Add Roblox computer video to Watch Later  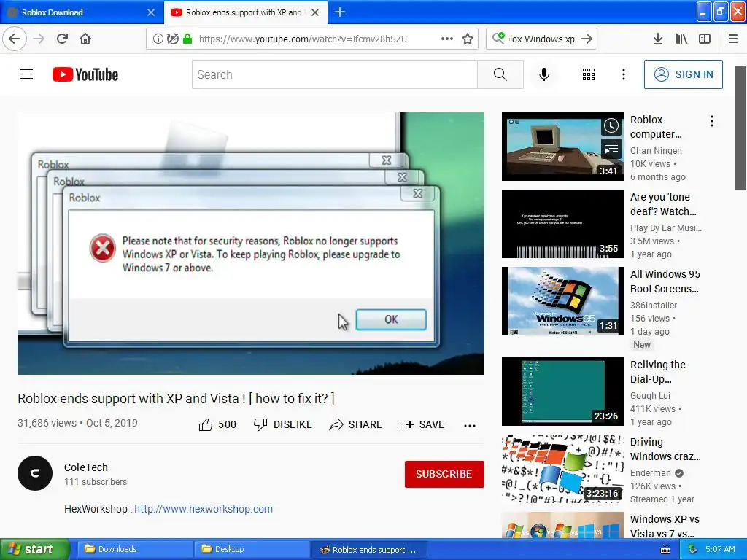click(x=611, y=125)
